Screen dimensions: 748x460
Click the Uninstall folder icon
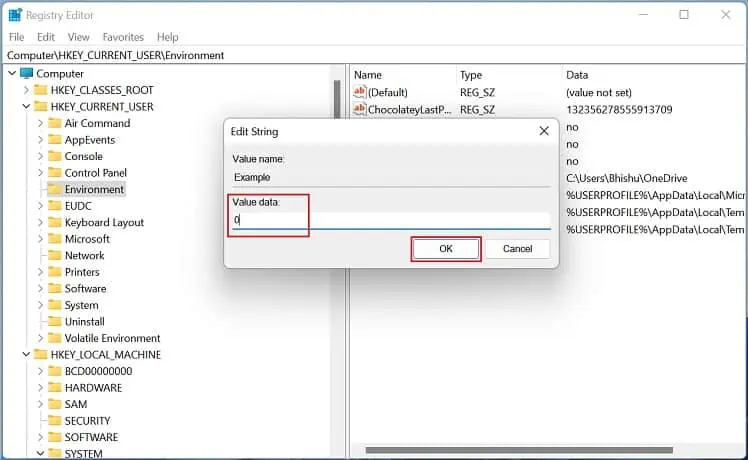coord(55,322)
